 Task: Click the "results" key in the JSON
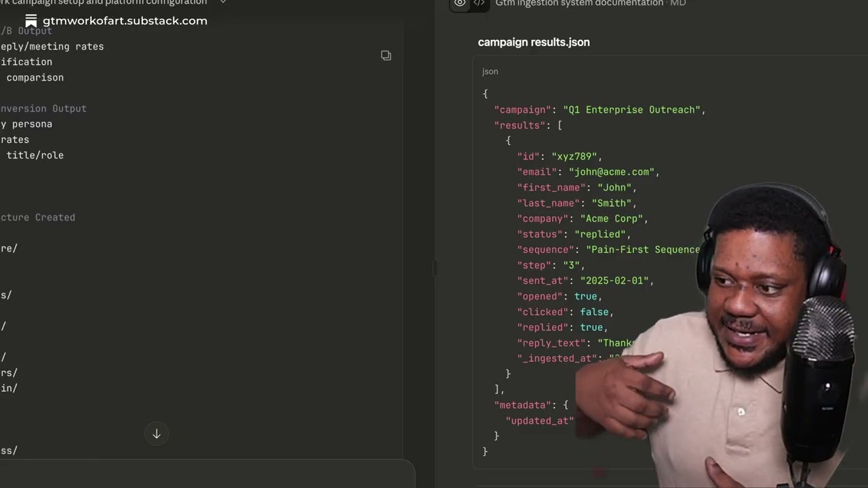(520, 125)
